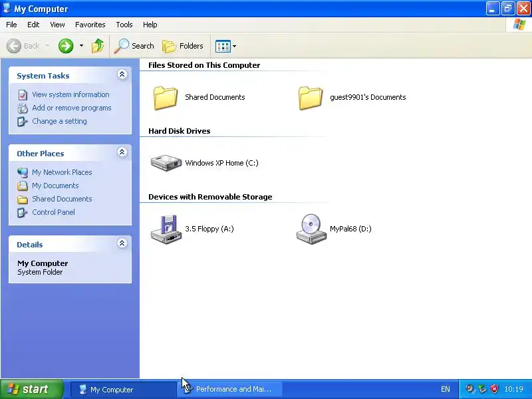Click the Views icon in toolbar
The width and height of the screenshot is (532, 399).
(x=223, y=46)
